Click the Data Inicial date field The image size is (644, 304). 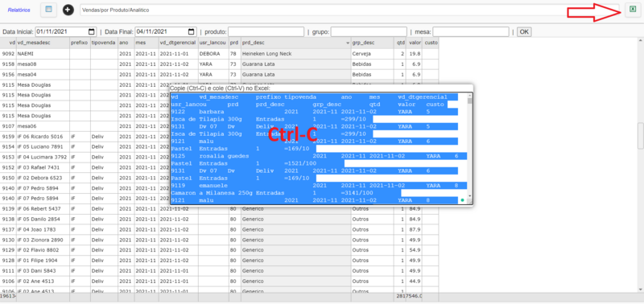tap(66, 31)
